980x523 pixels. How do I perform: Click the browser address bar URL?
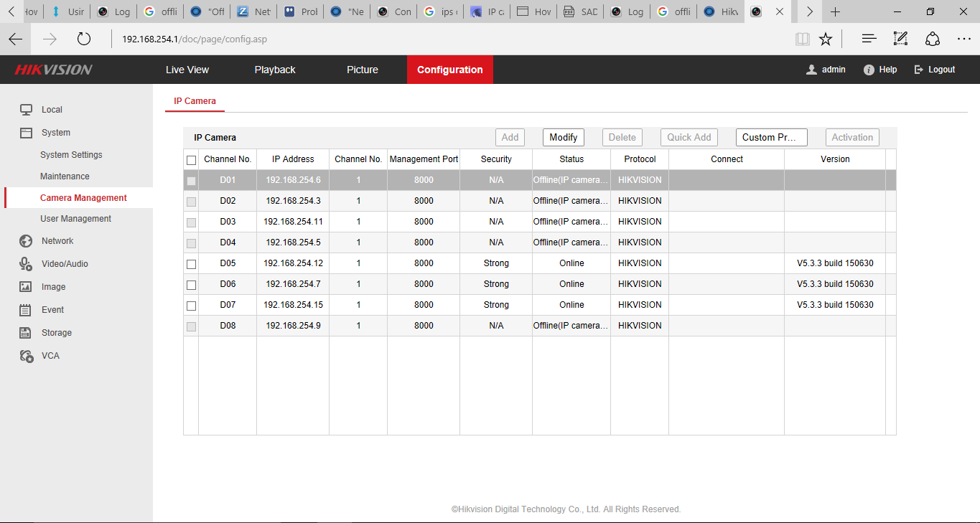point(194,39)
